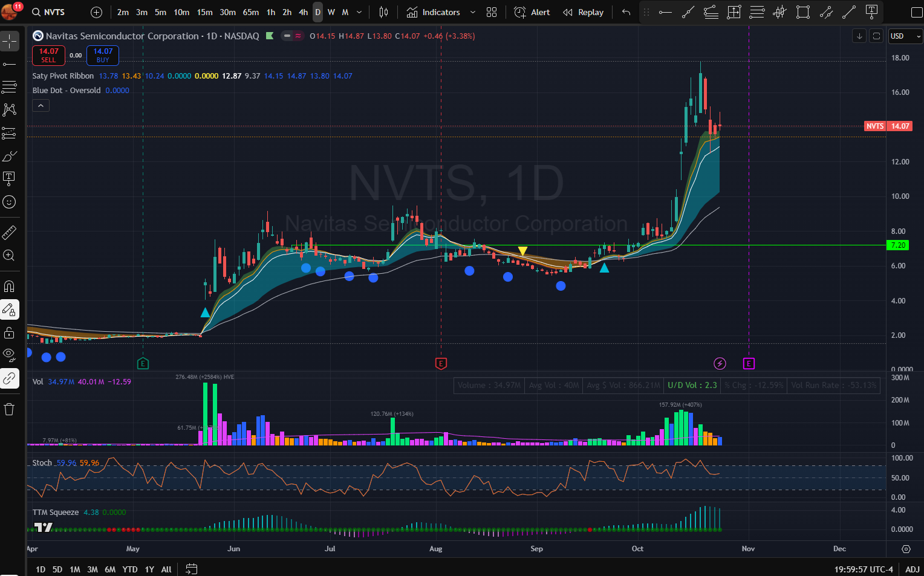Select the rectangle drawing tool
This screenshot has height=576, width=924.
pos(803,12)
